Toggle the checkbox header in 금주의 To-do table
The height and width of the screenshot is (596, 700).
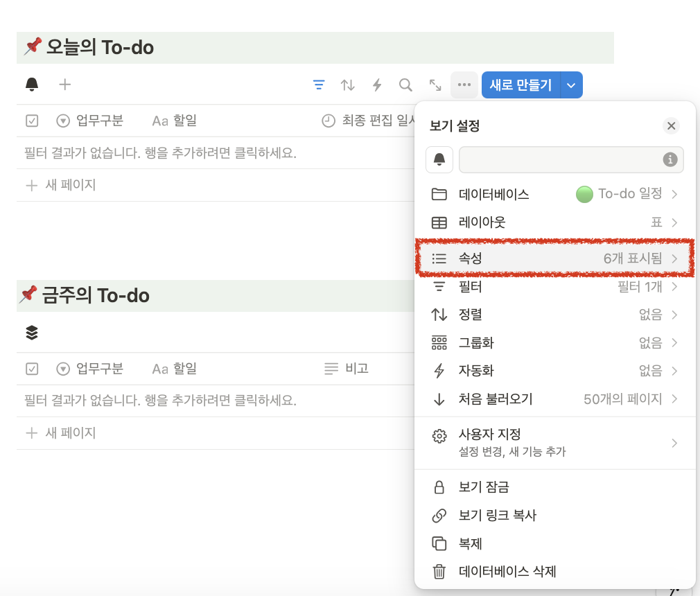tap(31, 369)
